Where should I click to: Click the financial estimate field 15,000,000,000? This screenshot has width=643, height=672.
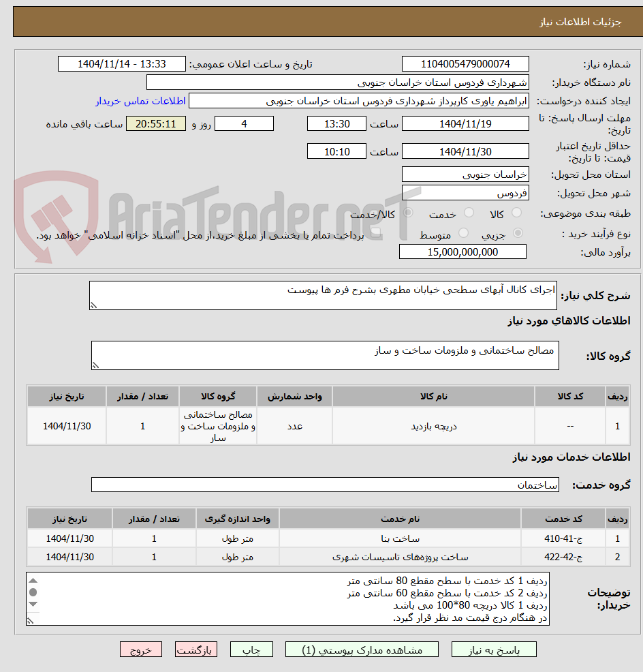coord(462,251)
